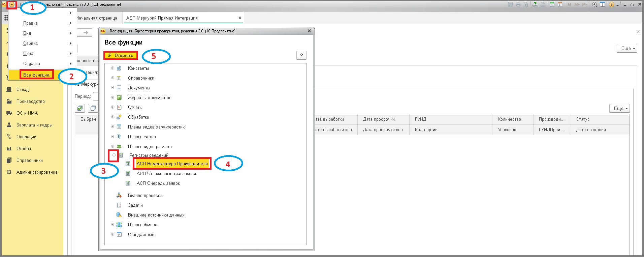The height and width of the screenshot is (257, 644).
Task: Select Планы видов характеристик row
Action: pos(156,127)
